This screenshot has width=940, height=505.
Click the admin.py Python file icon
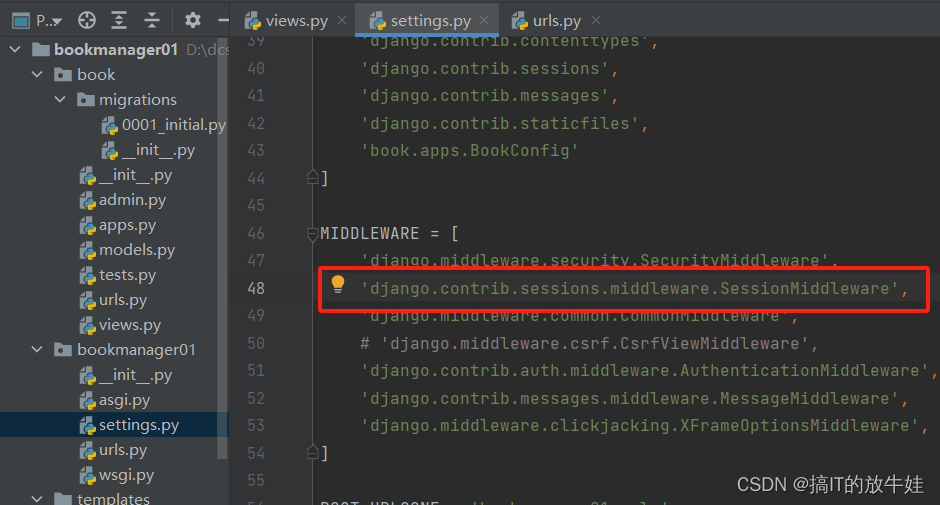[x=88, y=200]
